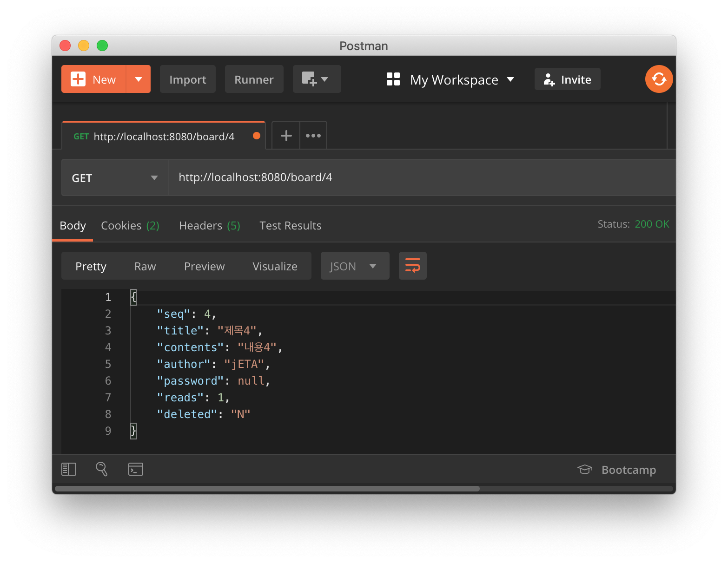Click the green macOS fullscreen window button

pyautogui.click(x=102, y=46)
